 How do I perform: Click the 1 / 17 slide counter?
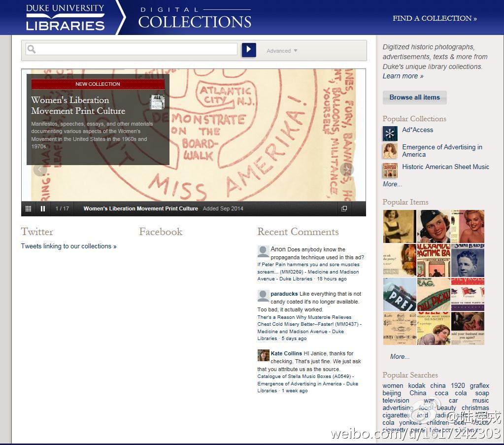click(x=62, y=208)
